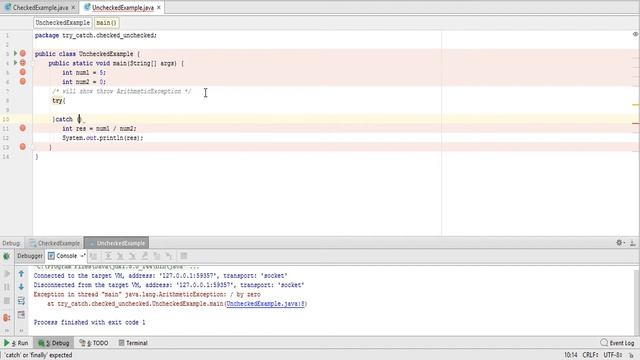Open the Debug panel settings gear
This screenshot has width=640, height=360.
pyautogui.click(x=620, y=242)
